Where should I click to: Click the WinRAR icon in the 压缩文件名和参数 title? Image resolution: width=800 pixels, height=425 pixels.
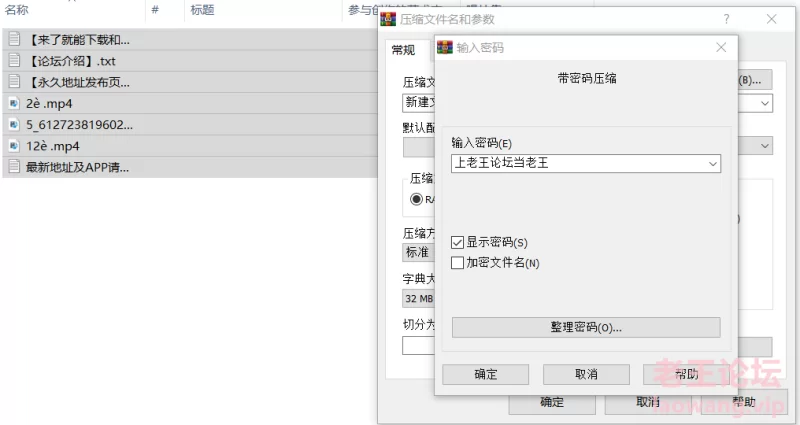(388, 19)
